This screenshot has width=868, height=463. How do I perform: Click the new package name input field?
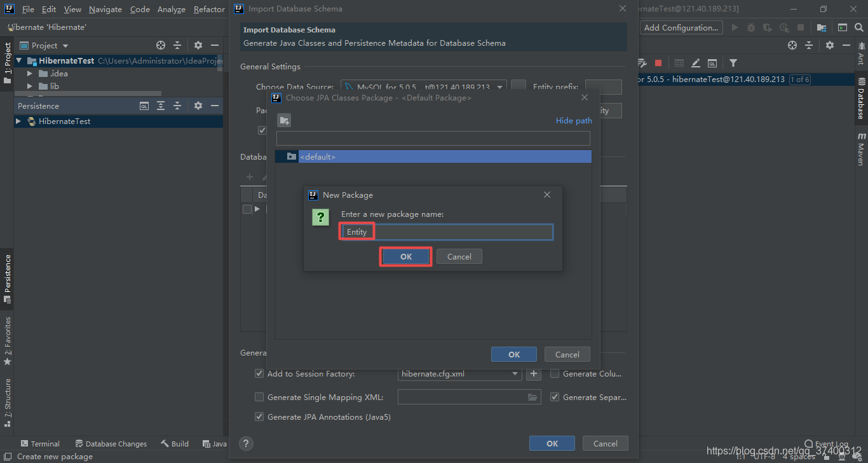446,232
